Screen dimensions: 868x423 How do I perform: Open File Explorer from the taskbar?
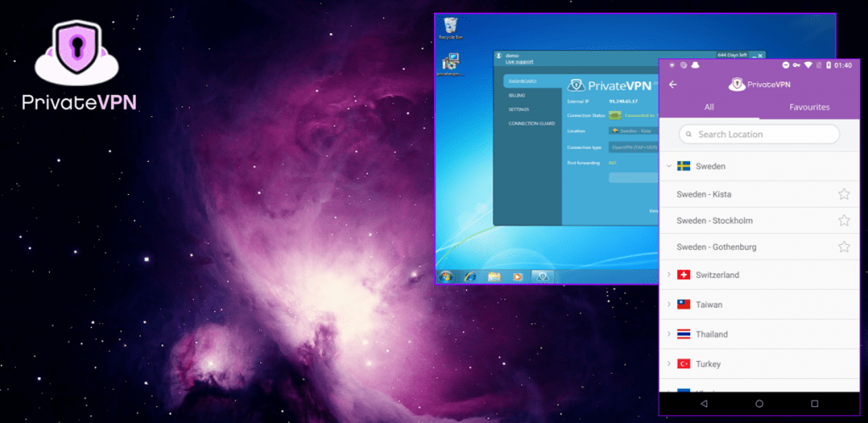[493, 276]
